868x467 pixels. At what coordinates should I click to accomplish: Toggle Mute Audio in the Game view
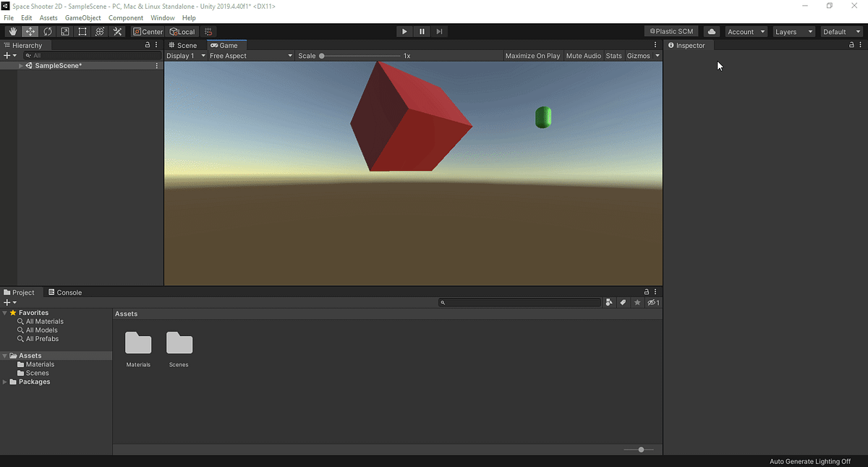[583, 56]
